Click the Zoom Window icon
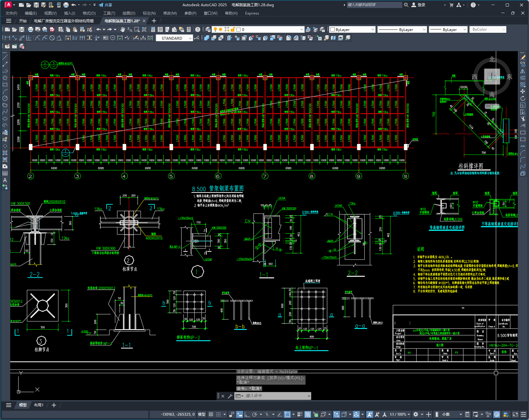529x420 pixels. point(137,29)
